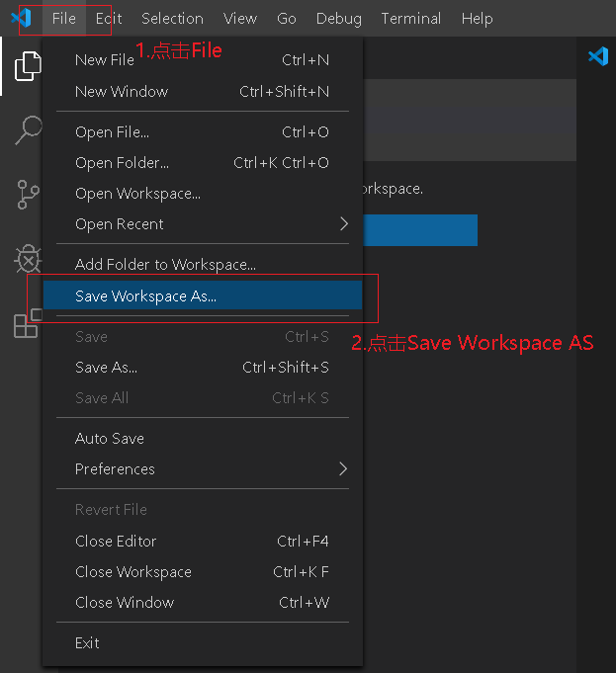616x673 pixels.
Task: Select New File from the menu
Action: tap(105, 59)
